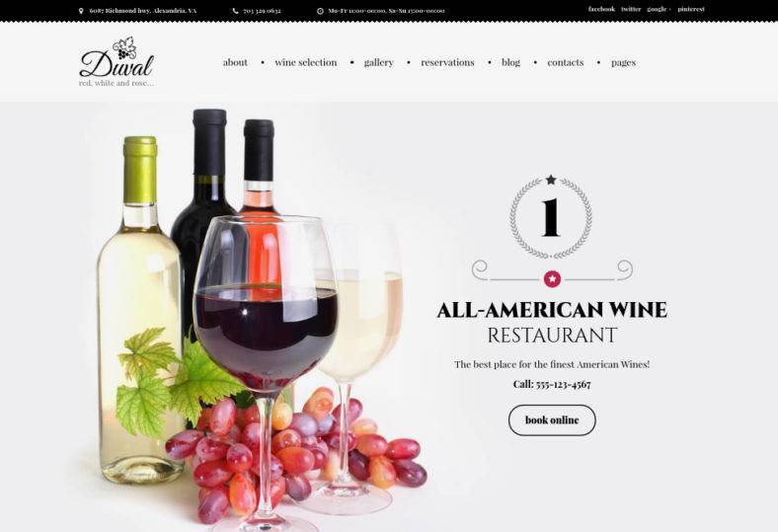Open the reservations menu item
Image resolution: width=778 pixels, height=532 pixels.
[447, 62]
